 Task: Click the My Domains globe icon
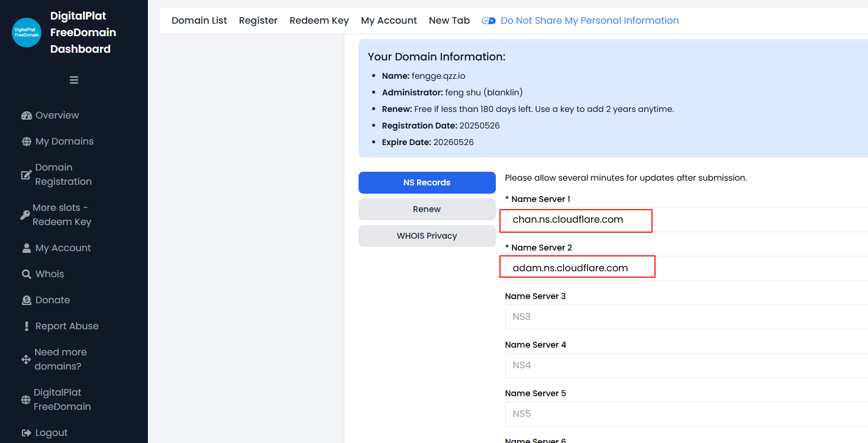point(27,142)
